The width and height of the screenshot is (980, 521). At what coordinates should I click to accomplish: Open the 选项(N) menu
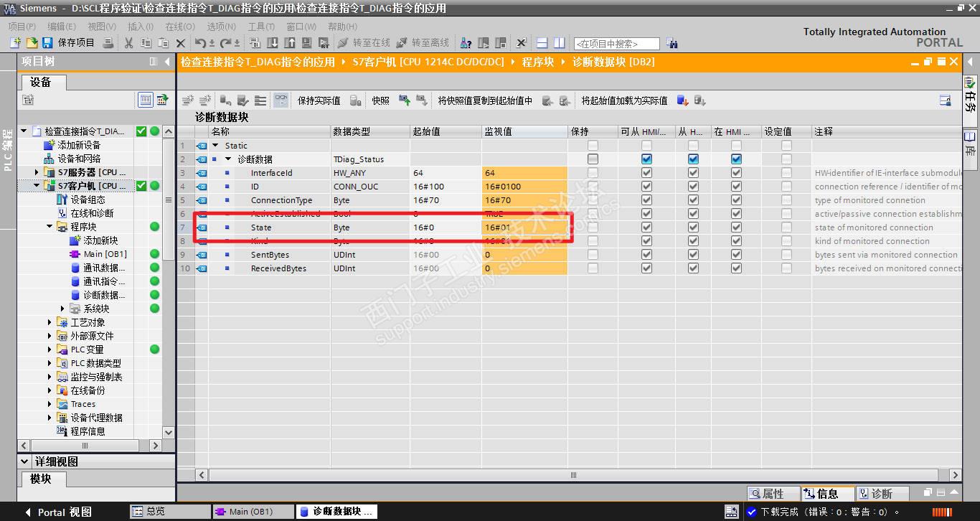click(x=221, y=27)
